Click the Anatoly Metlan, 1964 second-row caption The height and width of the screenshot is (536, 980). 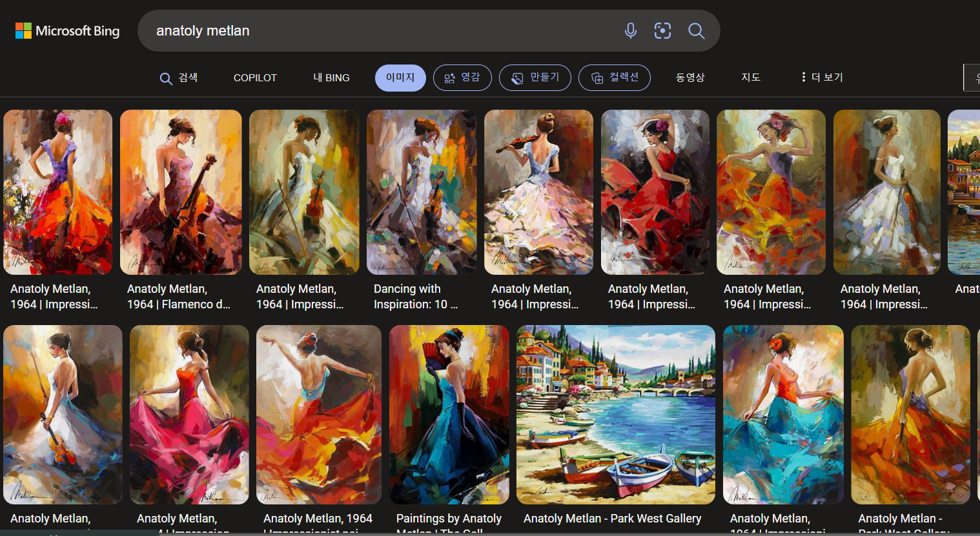click(318, 524)
